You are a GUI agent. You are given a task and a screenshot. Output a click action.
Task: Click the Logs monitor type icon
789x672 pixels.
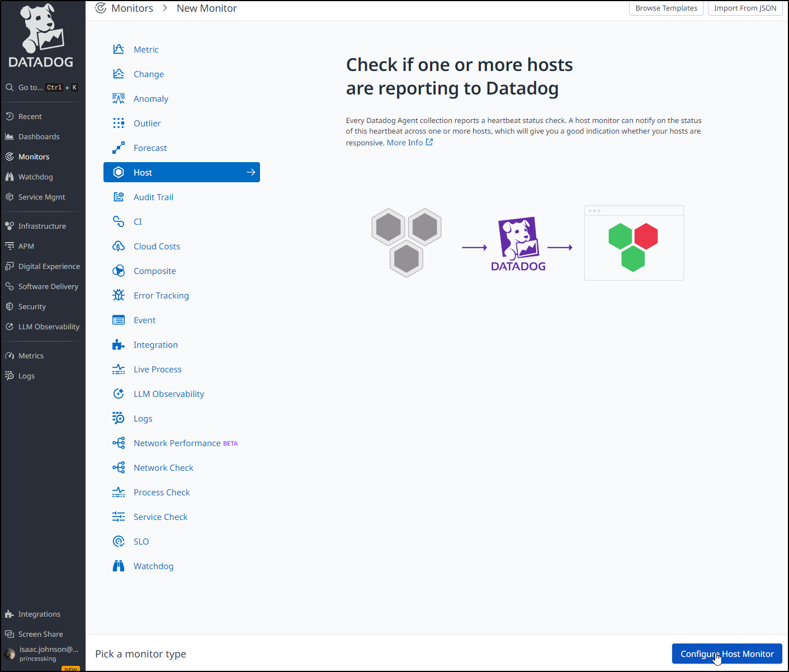pos(119,418)
